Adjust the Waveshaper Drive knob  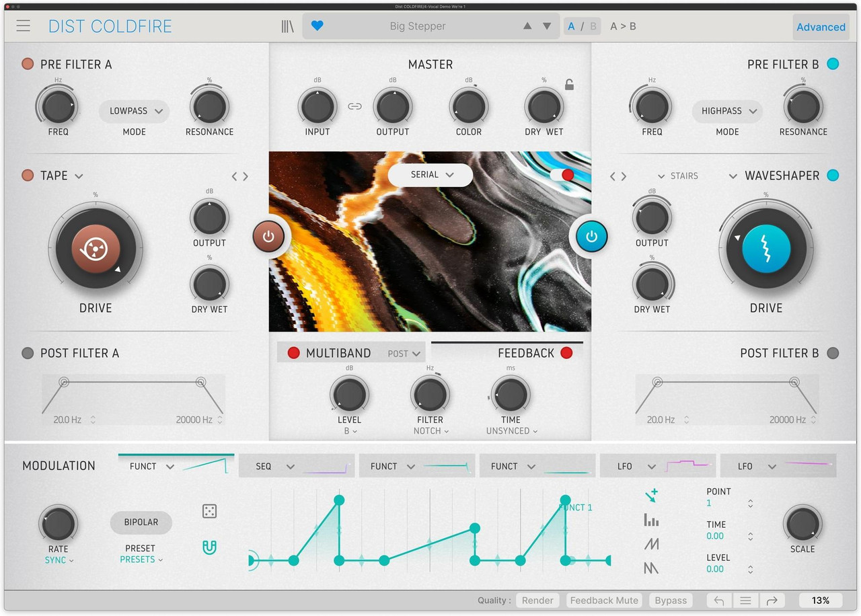[766, 248]
